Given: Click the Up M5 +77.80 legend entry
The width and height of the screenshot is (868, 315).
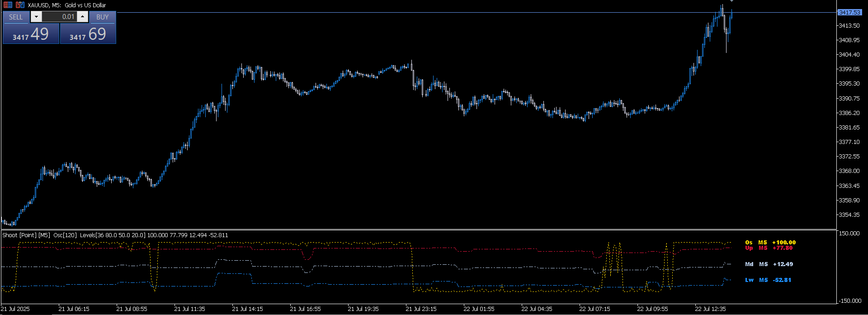Looking at the screenshot, I should [769, 248].
